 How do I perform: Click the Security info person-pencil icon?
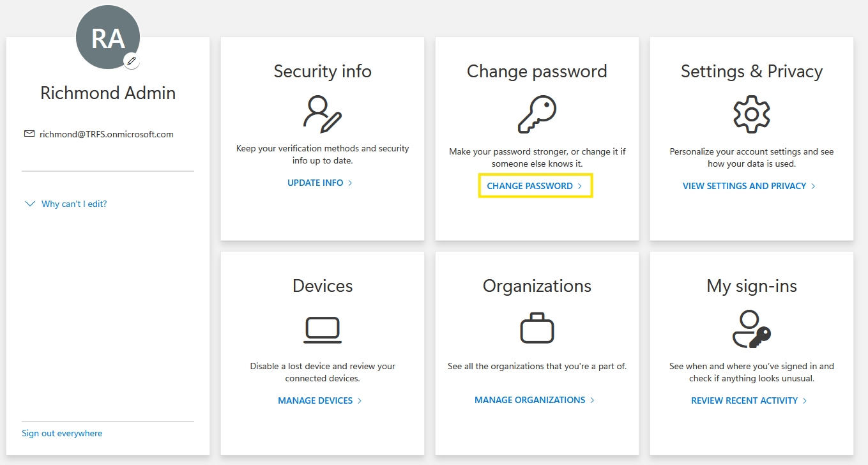(322, 114)
